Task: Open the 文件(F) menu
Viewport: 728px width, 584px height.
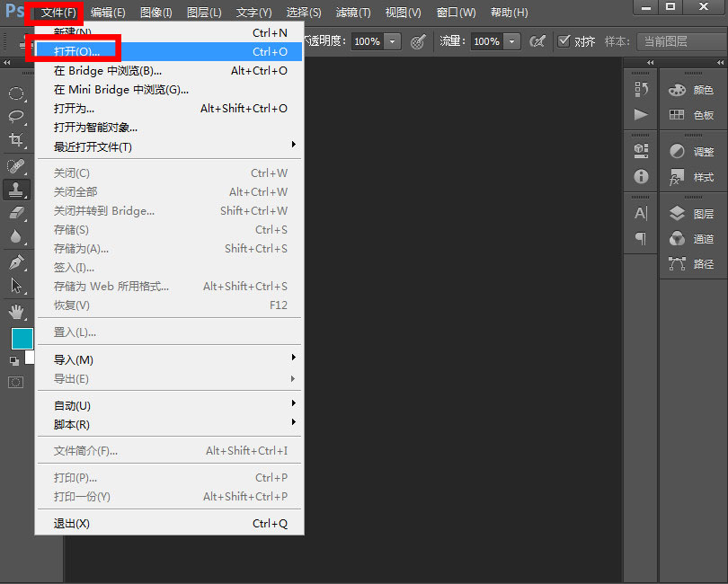Action: 58,13
